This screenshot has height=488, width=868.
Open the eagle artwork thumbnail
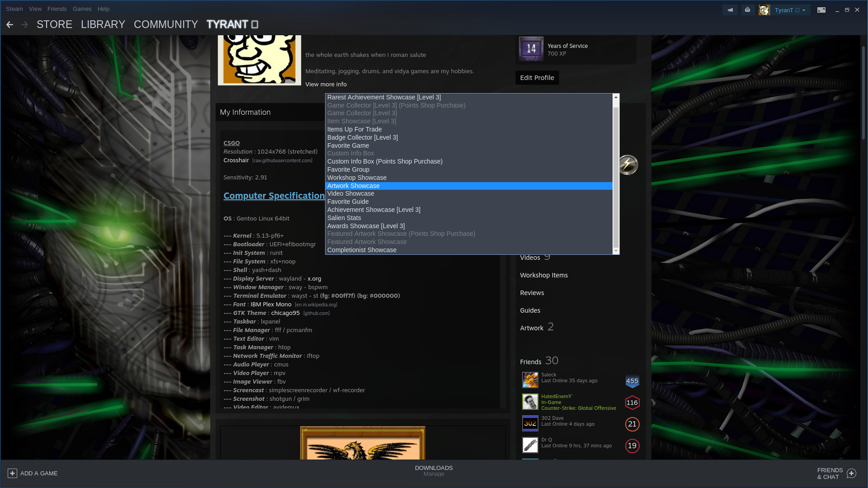(x=363, y=443)
